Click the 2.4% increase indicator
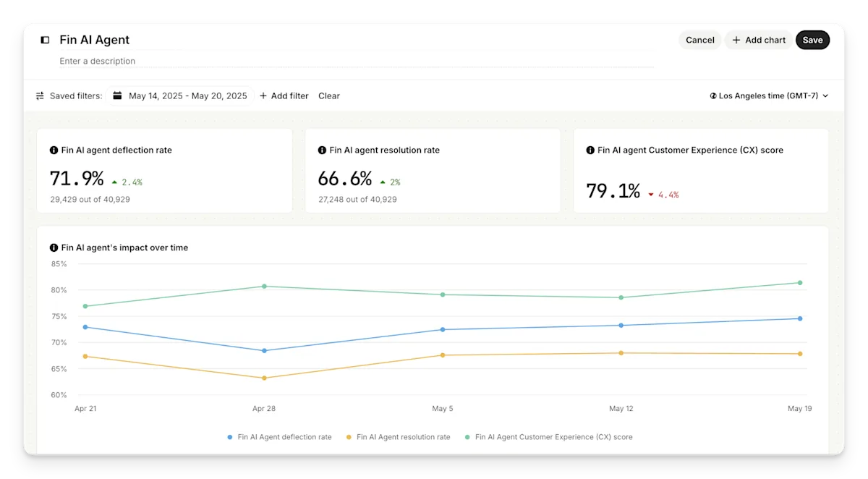This screenshot has height=479, width=868. [x=127, y=182]
